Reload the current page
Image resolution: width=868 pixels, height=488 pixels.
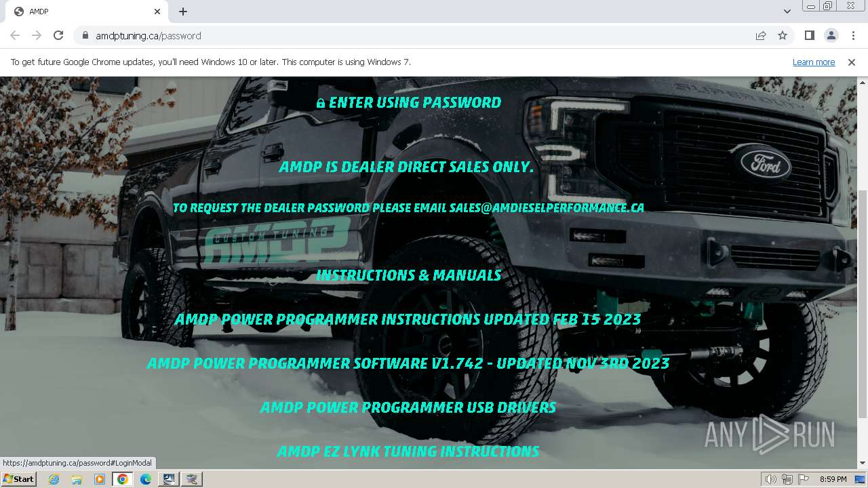pyautogui.click(x=58, y=35)
